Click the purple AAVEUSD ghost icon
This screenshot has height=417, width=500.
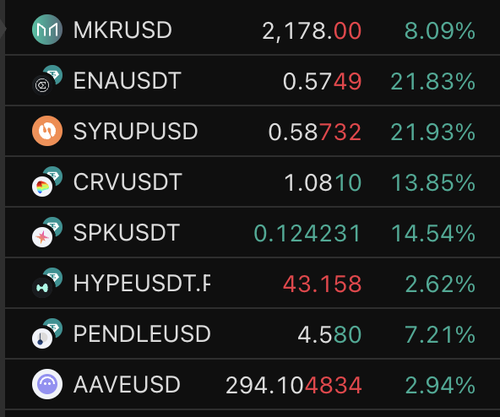click(x=47, y=384)
